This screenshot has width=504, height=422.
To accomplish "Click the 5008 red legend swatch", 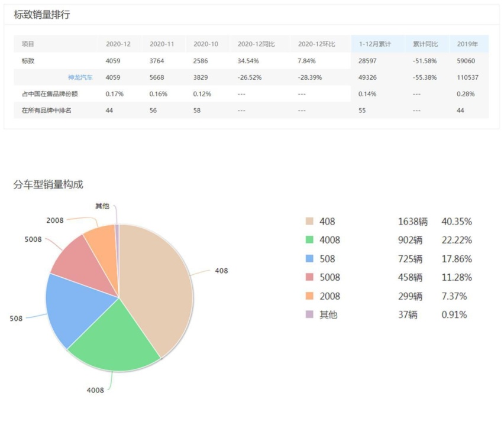I will coord(309,277).
